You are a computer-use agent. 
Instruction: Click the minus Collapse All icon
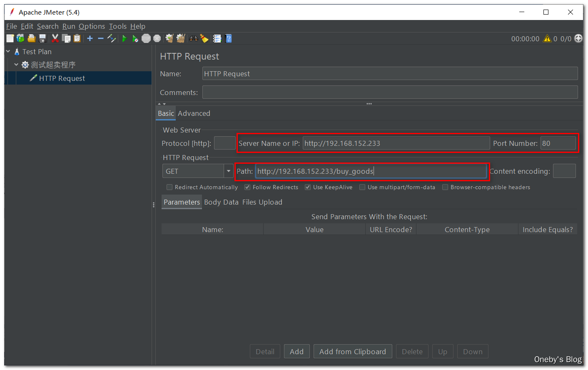(101, 38)
